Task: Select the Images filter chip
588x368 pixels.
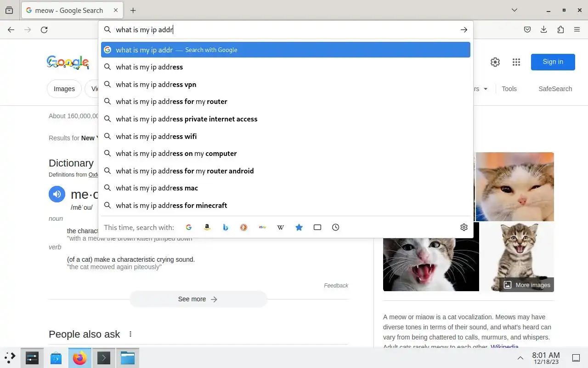Action: pos(64,89)
